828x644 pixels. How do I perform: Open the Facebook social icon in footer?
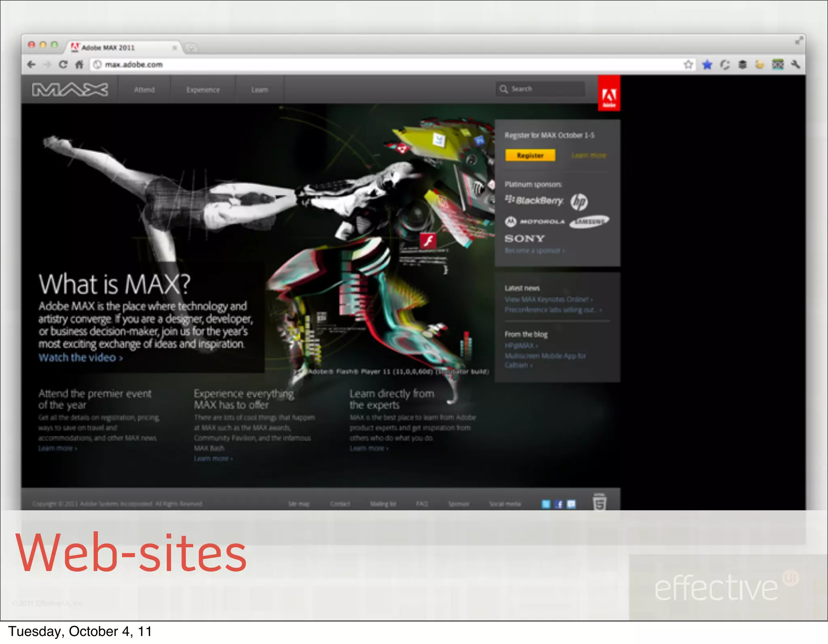(558, 504)
